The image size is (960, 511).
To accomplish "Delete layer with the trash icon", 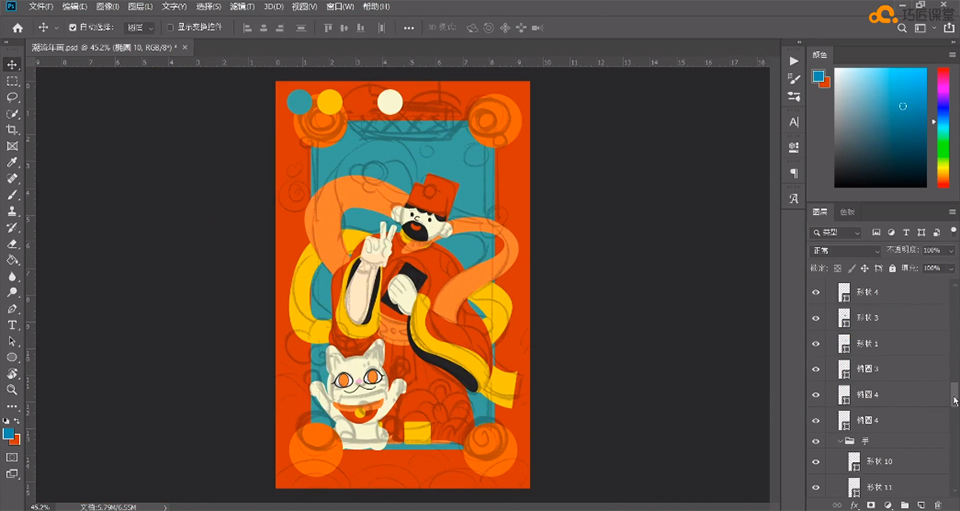I will [937, 505].
